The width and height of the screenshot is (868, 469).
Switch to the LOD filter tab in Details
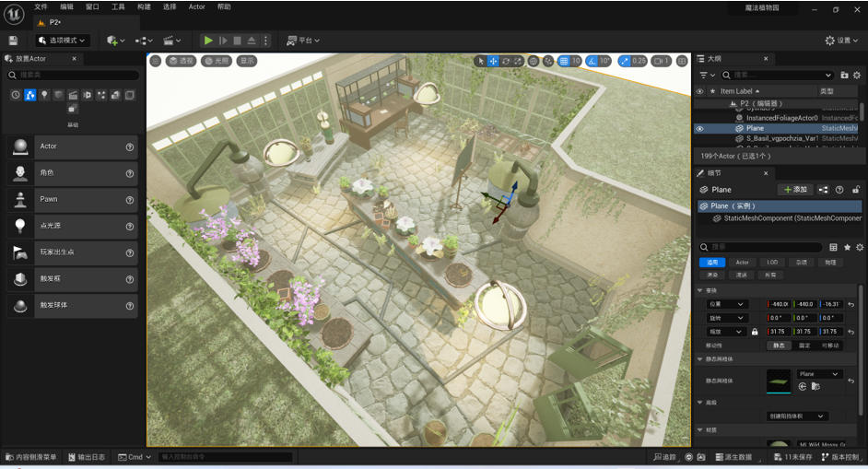772,263
